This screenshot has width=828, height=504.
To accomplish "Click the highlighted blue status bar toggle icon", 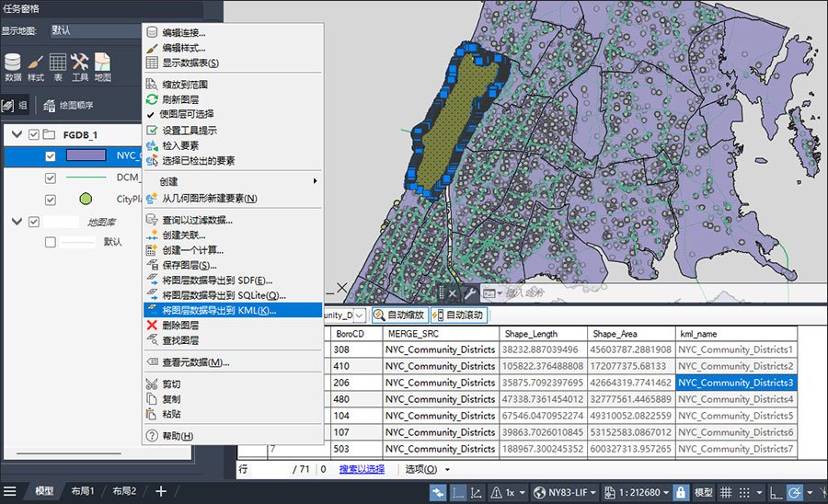I will point(438,492).
